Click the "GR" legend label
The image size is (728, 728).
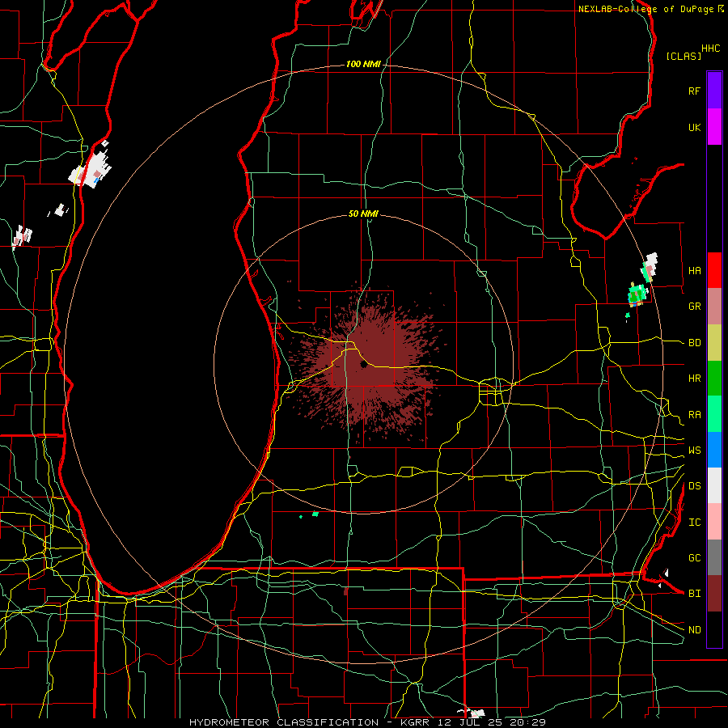coord(694,307)
